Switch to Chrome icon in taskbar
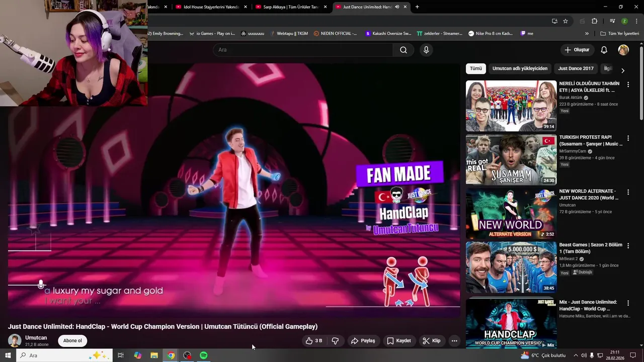This screenshot has width=644, height=362. click(171, 355)
